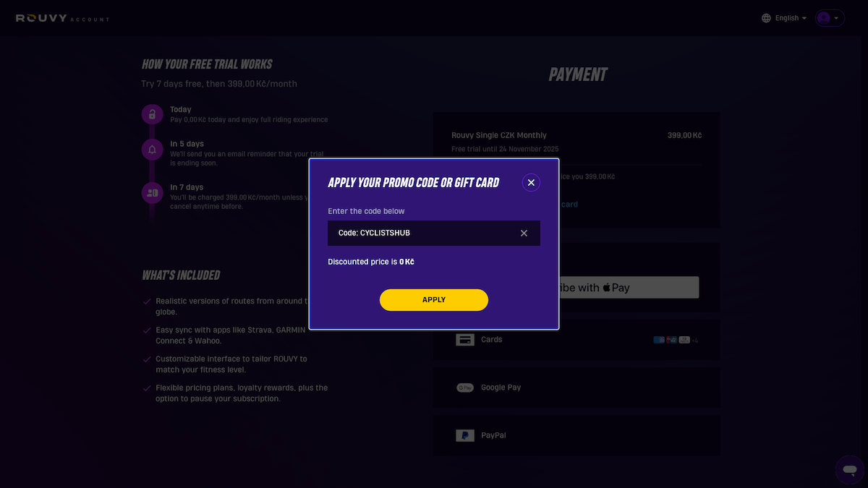Click the ROUVY Account logo
The image size is (868, 488).
[62, 18]
